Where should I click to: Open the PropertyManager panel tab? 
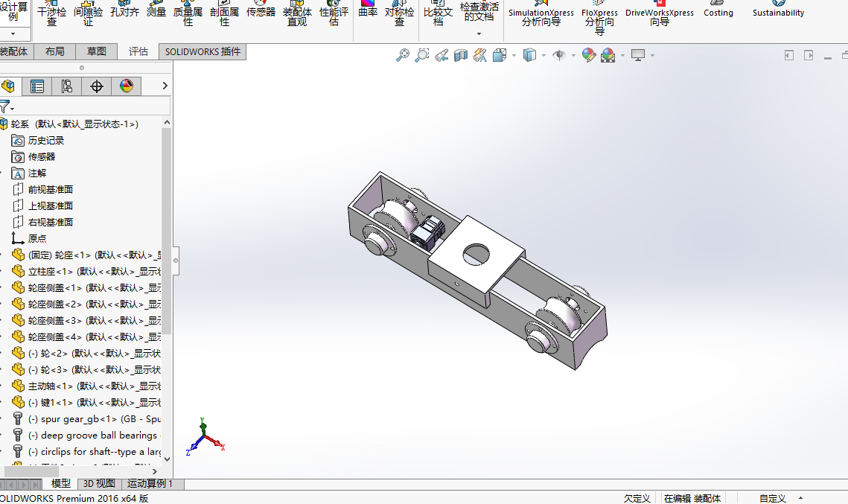(36, 86)
